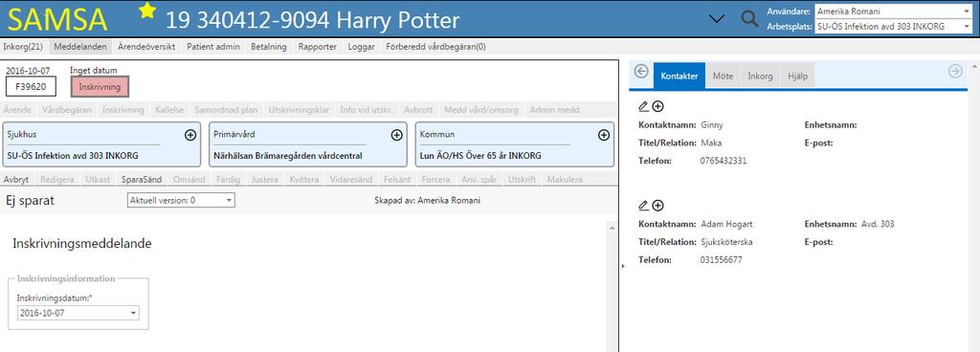
Task: Open Patient admin menu
Action: 213,46
